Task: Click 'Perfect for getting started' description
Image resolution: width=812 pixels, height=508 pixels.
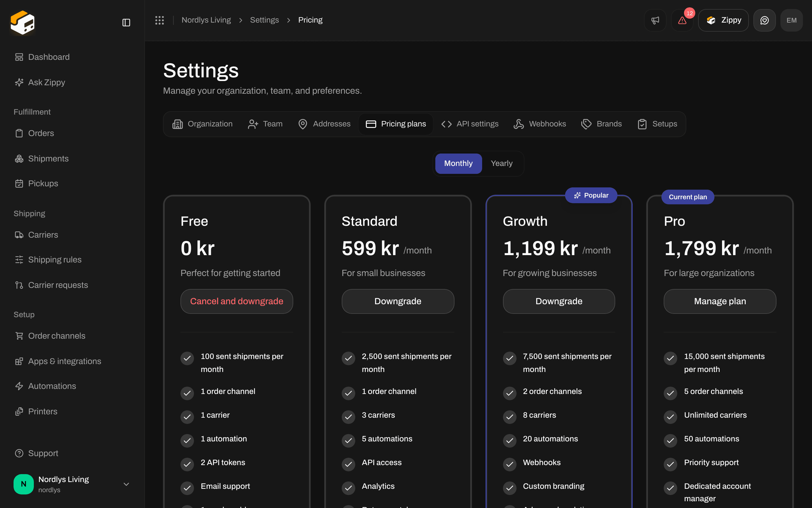Action: coord(230,273)
